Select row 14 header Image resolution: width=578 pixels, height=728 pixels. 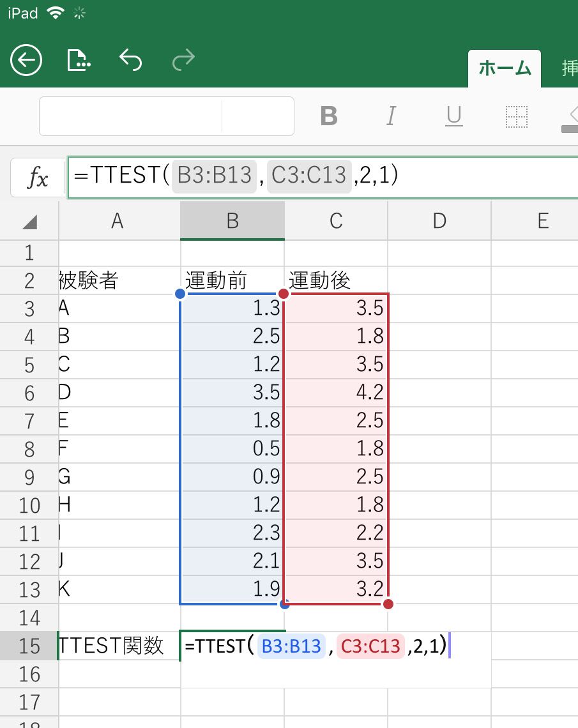29,618
